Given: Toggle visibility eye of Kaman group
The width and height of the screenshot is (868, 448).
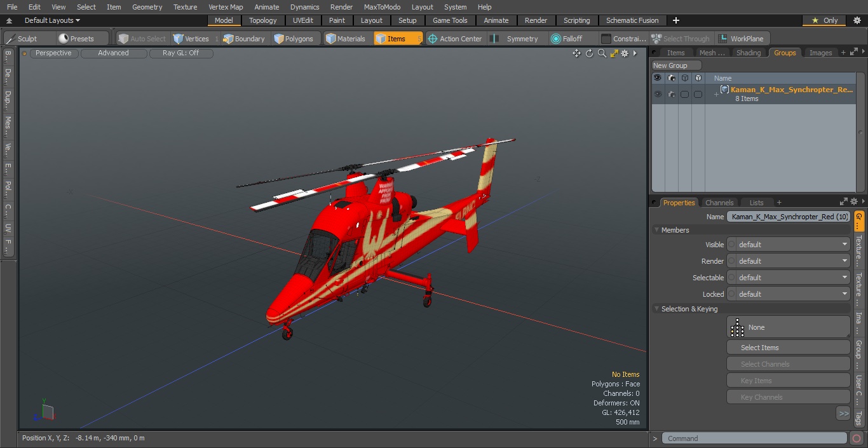Looking at the screenshot, I should click(657, 94).
